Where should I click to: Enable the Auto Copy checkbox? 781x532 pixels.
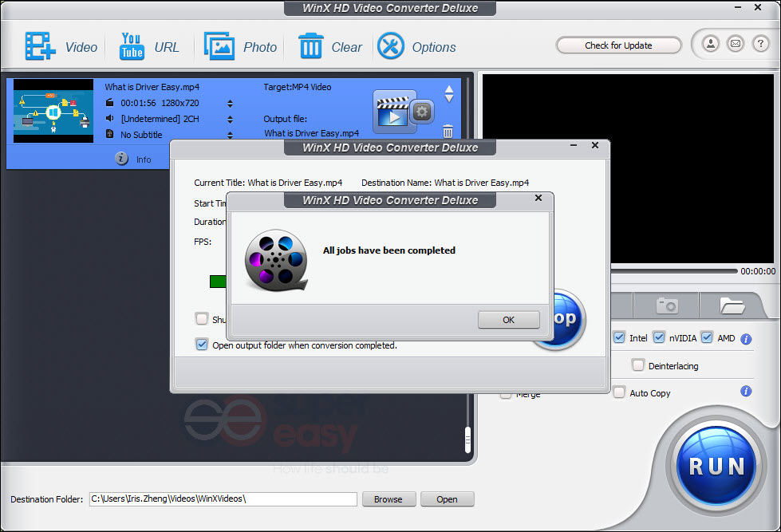click(x=619, y=392)
